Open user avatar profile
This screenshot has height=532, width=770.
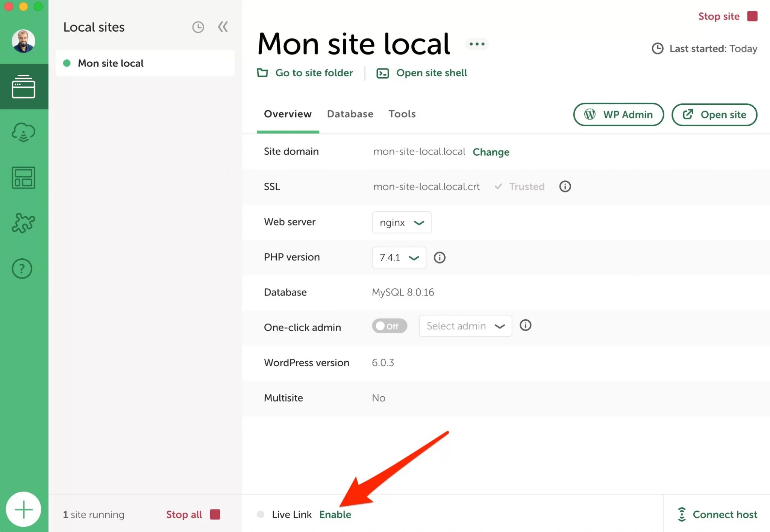click(23, 41)
